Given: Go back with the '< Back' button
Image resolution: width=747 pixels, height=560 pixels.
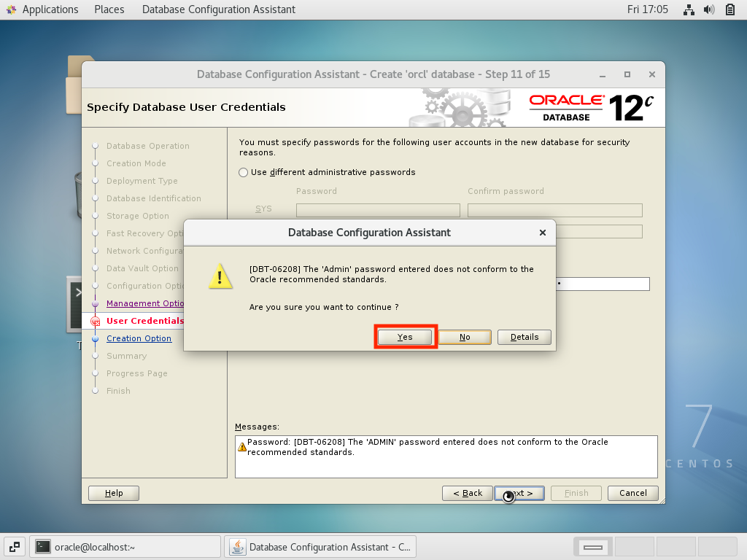Looking at the screenshot, I should click(468, 493).
